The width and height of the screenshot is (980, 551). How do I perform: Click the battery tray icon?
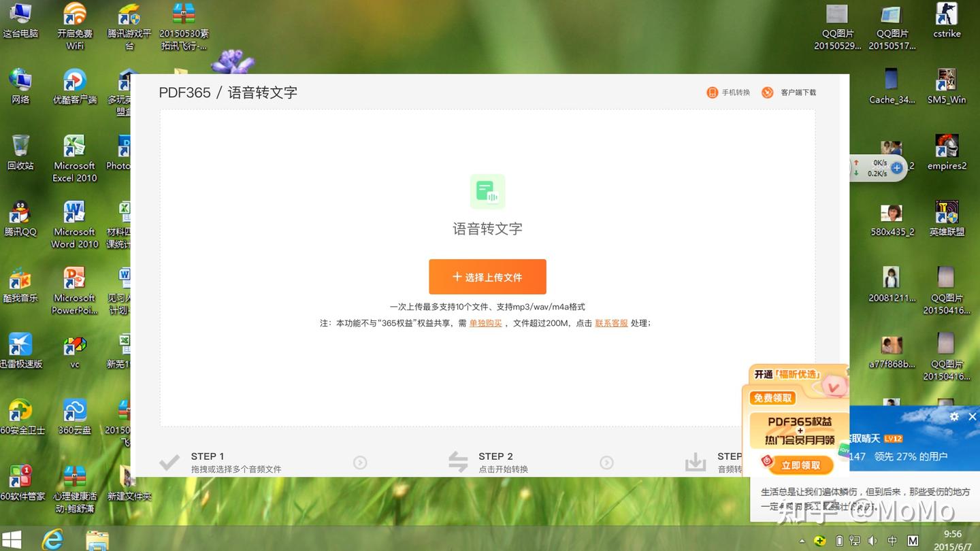[839, 541]
